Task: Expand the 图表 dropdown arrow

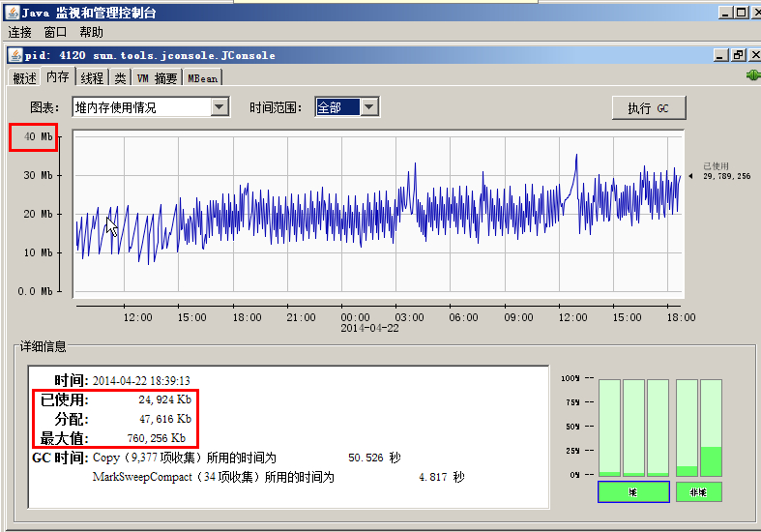Action: click(220, 106)
